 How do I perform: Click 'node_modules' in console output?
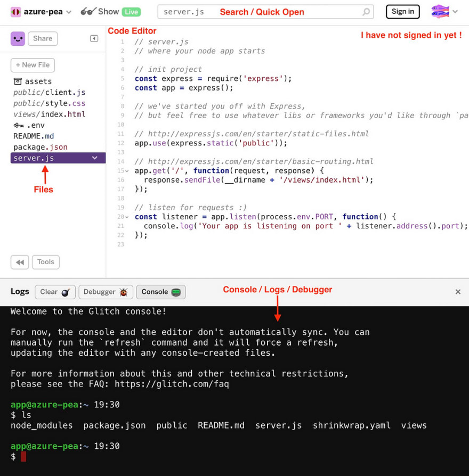(x=42, y=425)
